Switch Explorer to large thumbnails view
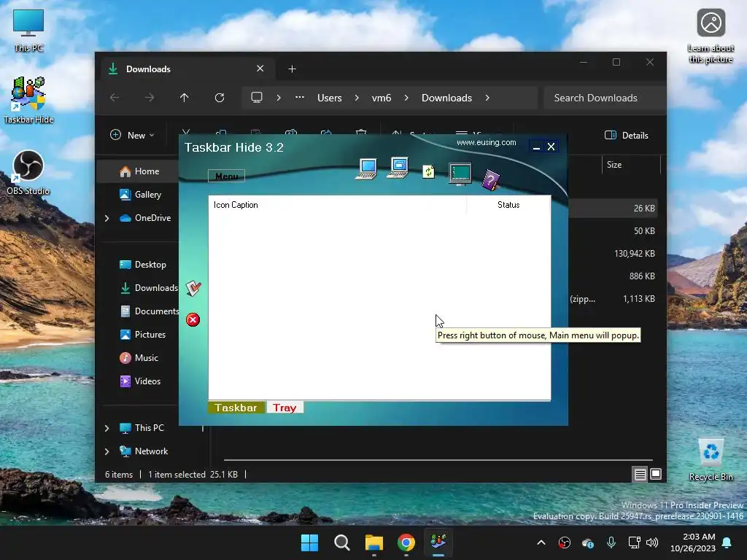This screenshot has height=560, width=747. [x=656, y=474]
